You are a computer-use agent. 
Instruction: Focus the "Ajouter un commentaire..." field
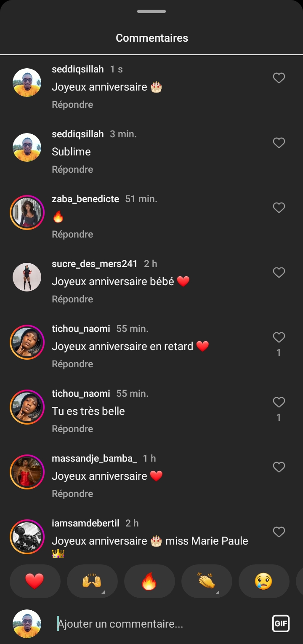point(160,624)
